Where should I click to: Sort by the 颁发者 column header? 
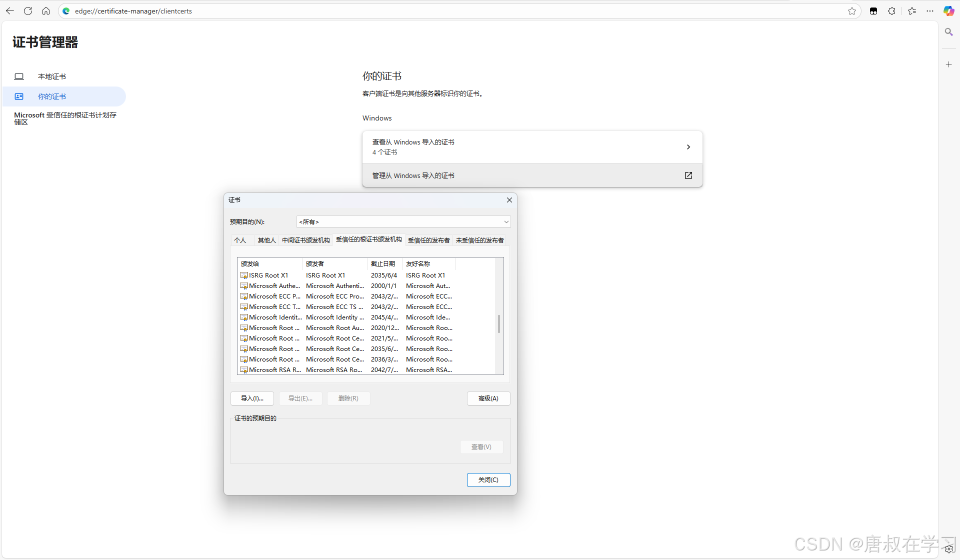pyautogui.click(x=335, y=264)
